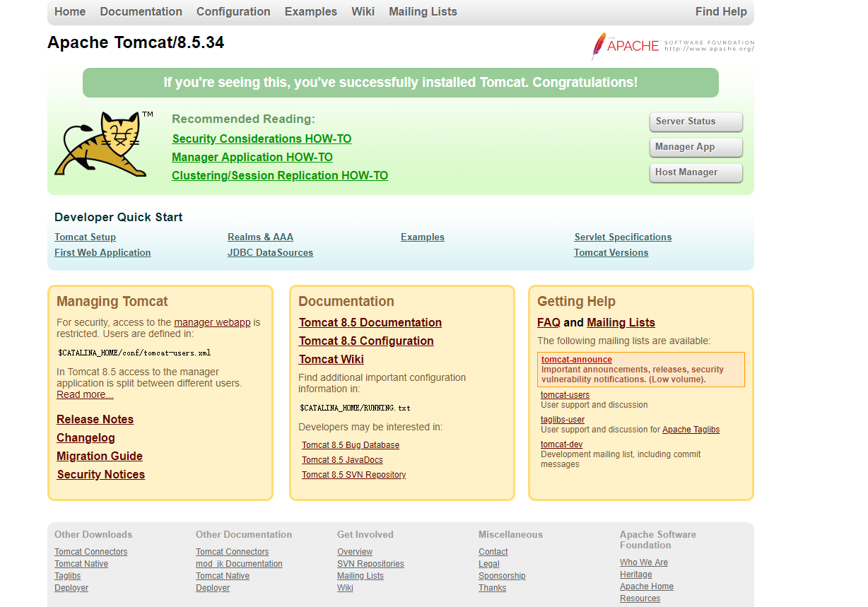Viewport: 868px width, 607px height.
Task: Open Legal link under Miscellaneous
Action: (x=489, y=564)
